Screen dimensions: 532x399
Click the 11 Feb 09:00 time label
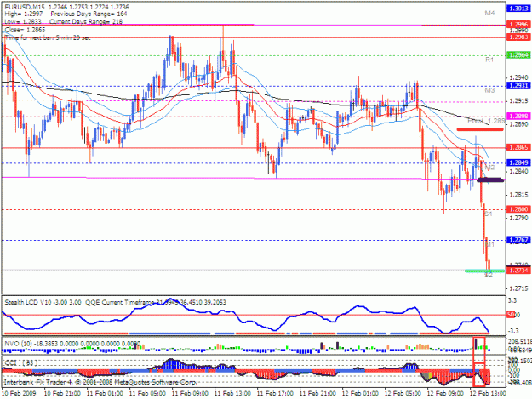(x=190, y=394)
